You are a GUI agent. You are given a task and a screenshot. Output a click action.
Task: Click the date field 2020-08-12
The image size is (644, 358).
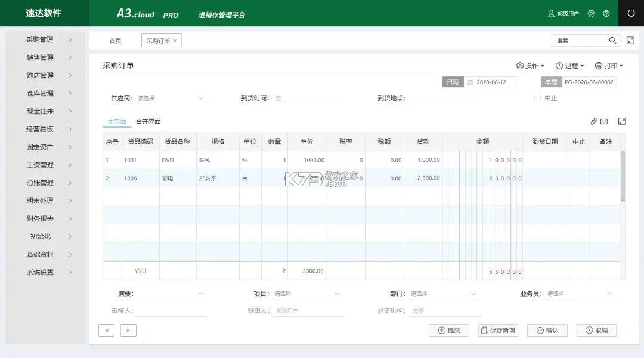click(x=491, y=82)
